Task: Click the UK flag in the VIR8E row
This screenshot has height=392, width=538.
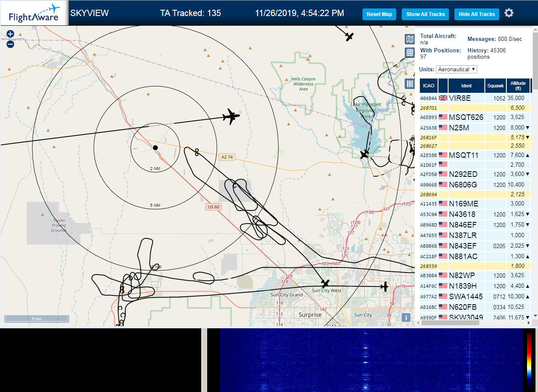Action: click(443, 98)
